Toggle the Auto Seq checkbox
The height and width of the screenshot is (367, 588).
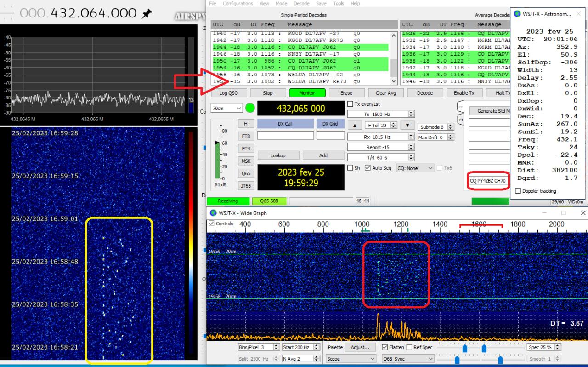(x=367, y=168)
